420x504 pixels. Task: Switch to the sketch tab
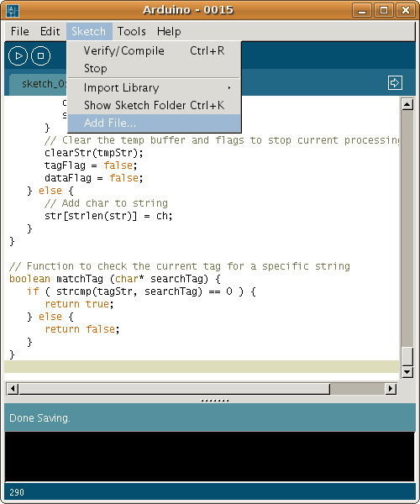click(x=39, y=84)
